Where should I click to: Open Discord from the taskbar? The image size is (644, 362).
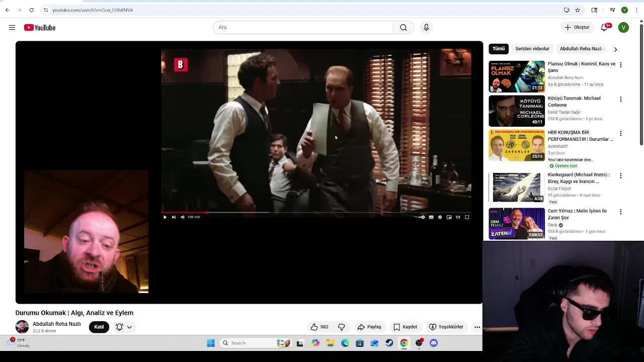(434, 343)
